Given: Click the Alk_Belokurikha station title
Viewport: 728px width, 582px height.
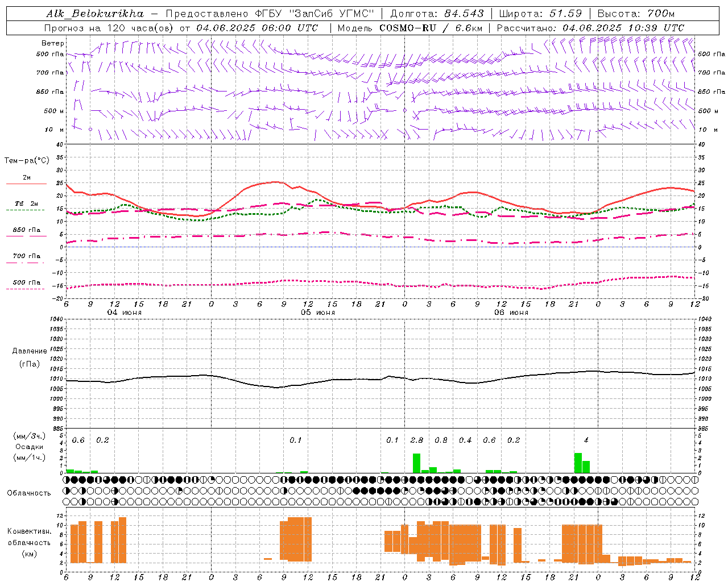Looking at the screenshot, I should (95, 13).
